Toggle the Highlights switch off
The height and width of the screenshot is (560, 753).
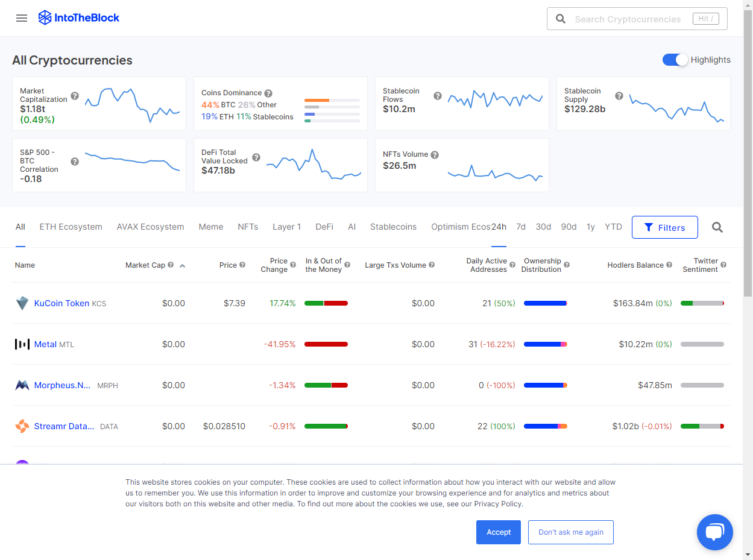click(x=675, y=60)
